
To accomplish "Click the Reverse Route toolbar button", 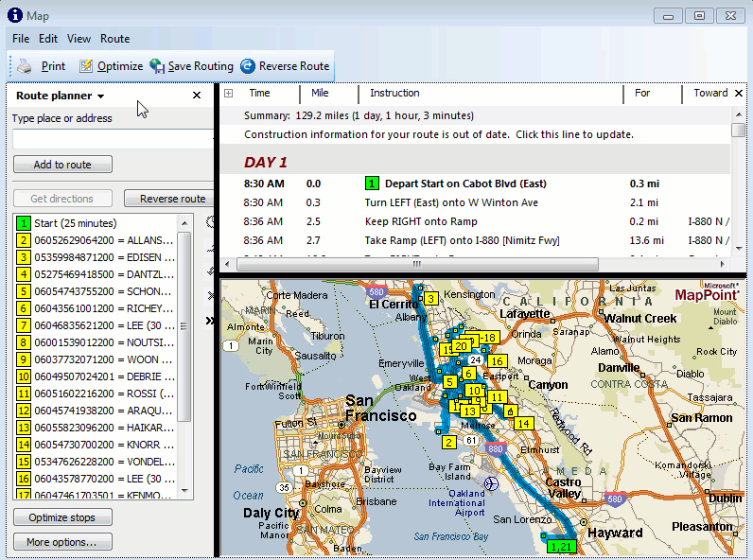I will [285, 66].
